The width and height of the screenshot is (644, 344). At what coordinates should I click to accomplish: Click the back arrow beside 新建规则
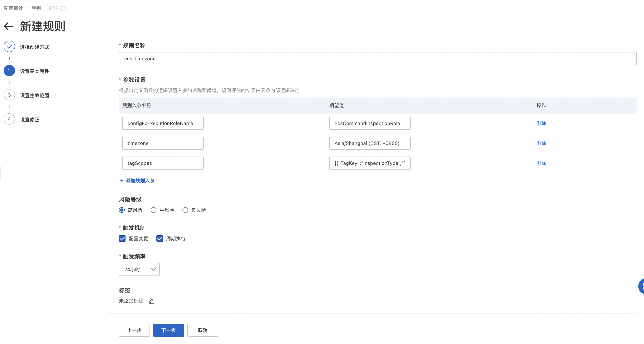coord(9,26)
